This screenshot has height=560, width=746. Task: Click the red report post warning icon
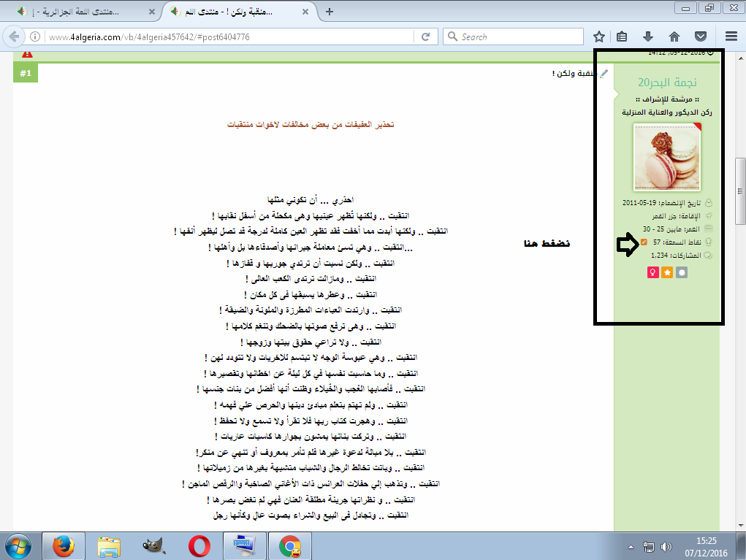[x=27, y=53]
